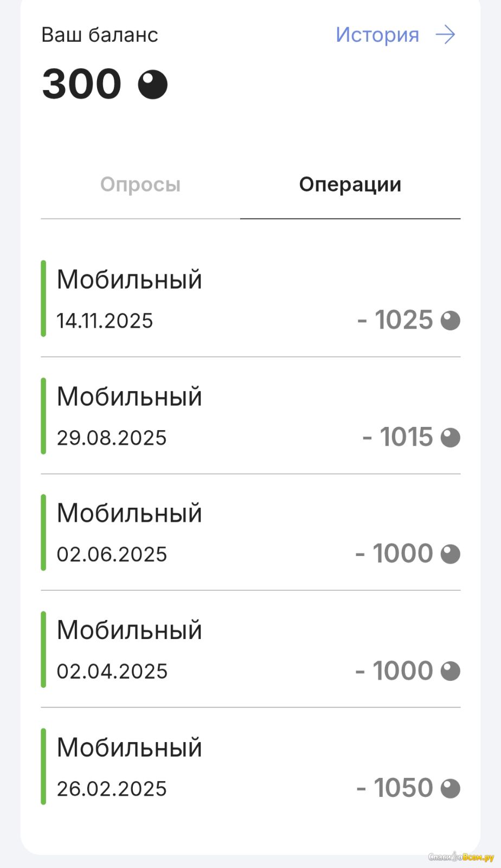This screenshot has height=868, width=501.
Task: Open the История link
Action: (377, 35)
